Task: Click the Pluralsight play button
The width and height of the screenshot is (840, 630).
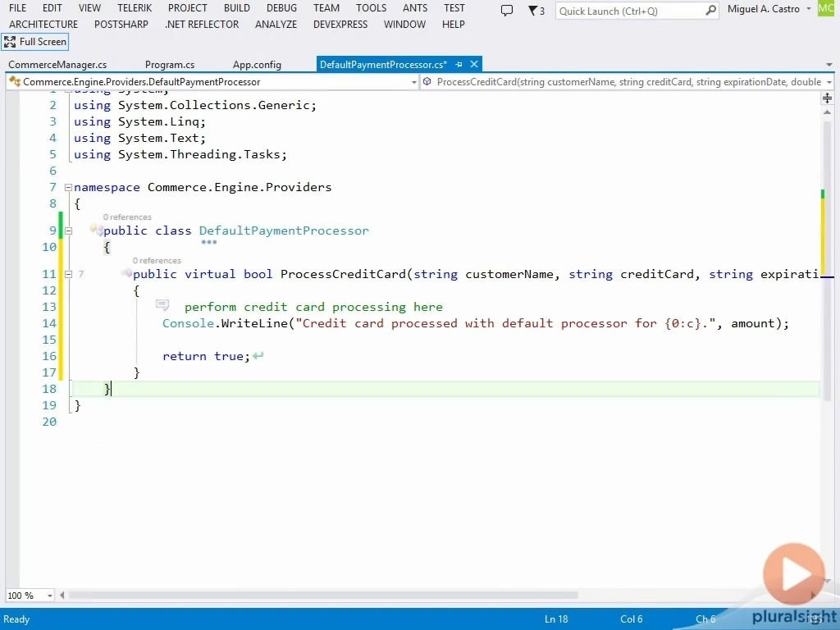Action: coord(794,573)
